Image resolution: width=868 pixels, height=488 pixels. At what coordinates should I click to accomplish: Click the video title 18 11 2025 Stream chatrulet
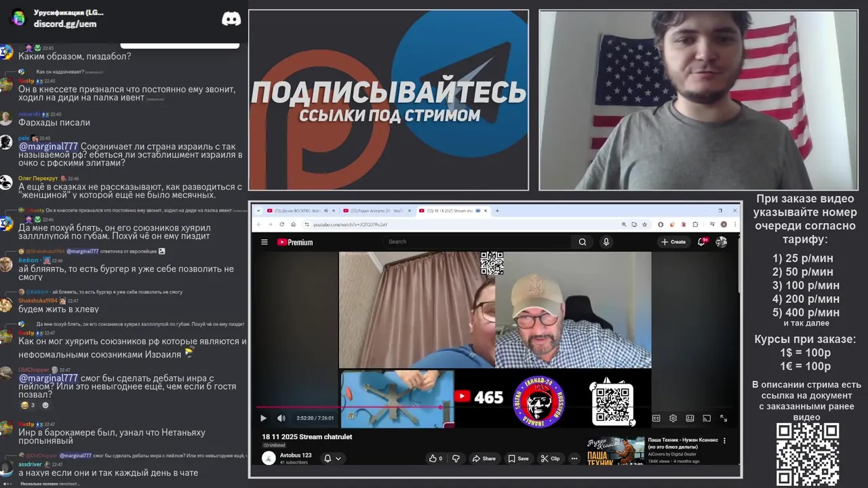(307, 437)
